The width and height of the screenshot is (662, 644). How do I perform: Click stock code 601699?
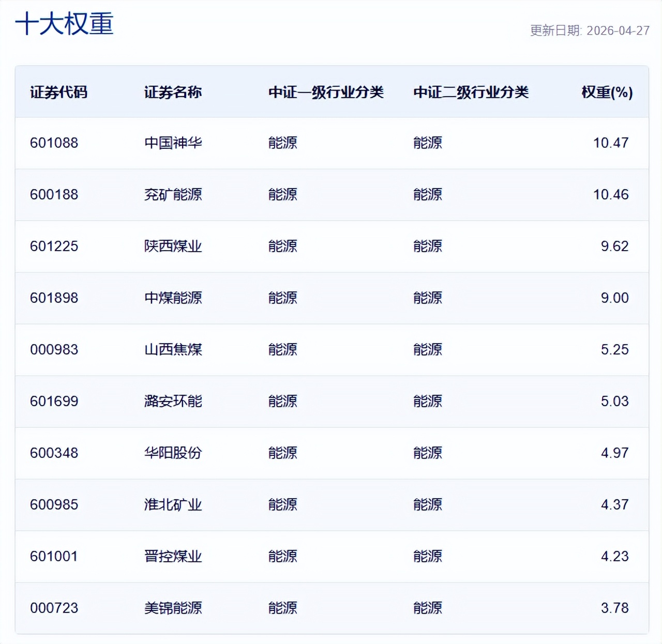point(54,401)
